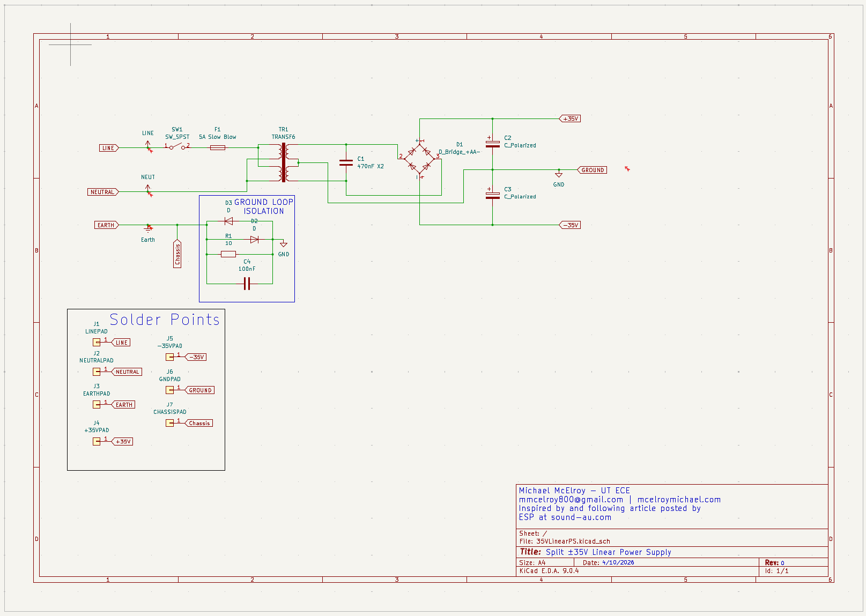This screenshot has height=616, width=866.
Task: Select the NEUTRAL global label on the input
Action: coord(103,192)
